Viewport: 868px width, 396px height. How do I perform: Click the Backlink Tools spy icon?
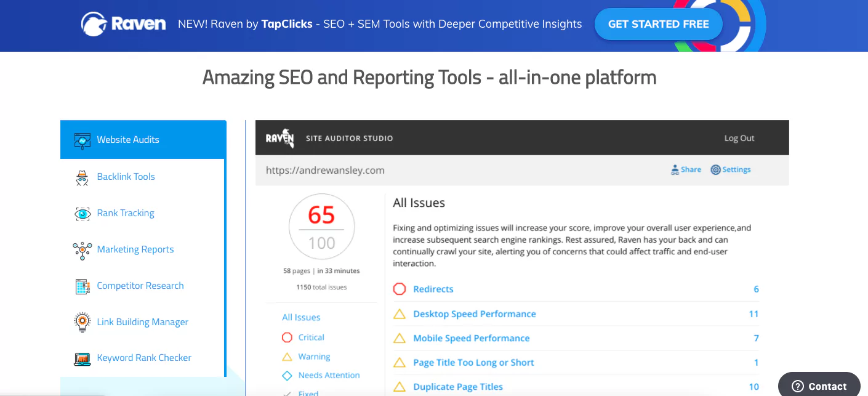pos(82,177)
